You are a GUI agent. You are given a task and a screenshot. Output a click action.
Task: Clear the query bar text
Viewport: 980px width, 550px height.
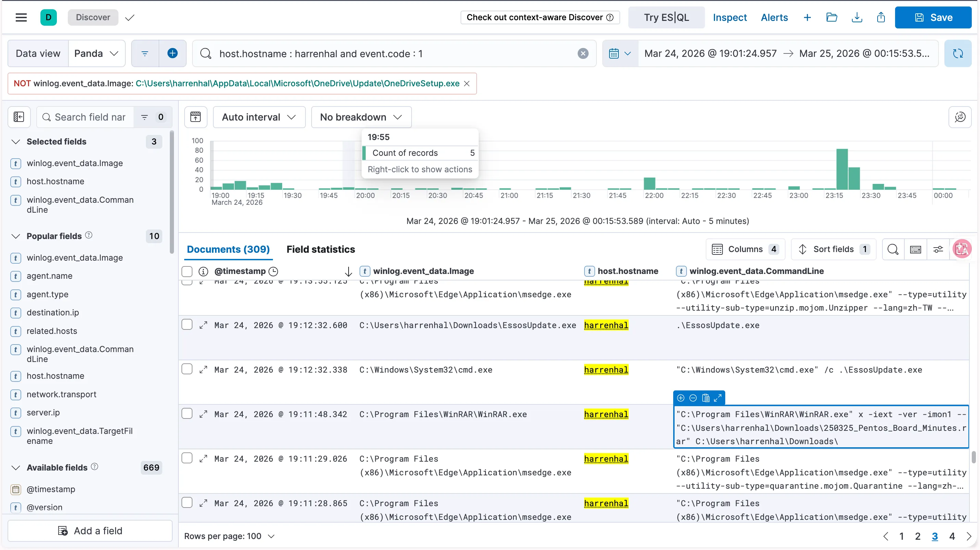[x=583, y=54]
